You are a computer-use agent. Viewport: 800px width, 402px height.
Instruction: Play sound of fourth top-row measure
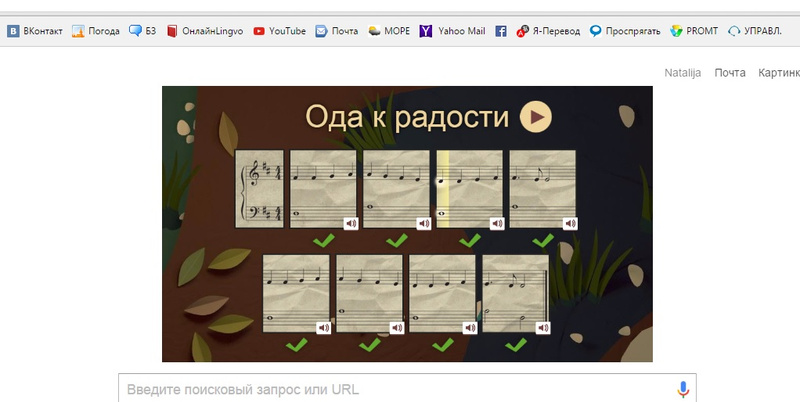click(570, 223)
